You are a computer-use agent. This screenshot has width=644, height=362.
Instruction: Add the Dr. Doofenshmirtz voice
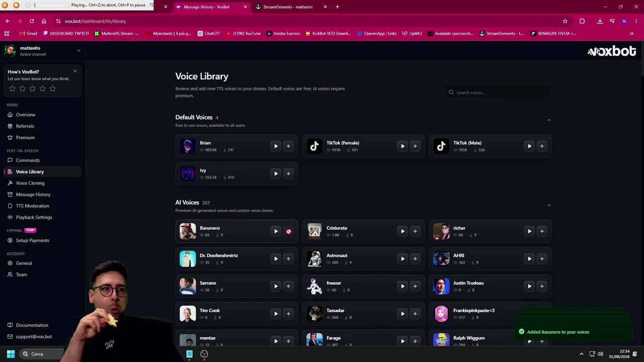pyautogui.click(x=288, y=258)
